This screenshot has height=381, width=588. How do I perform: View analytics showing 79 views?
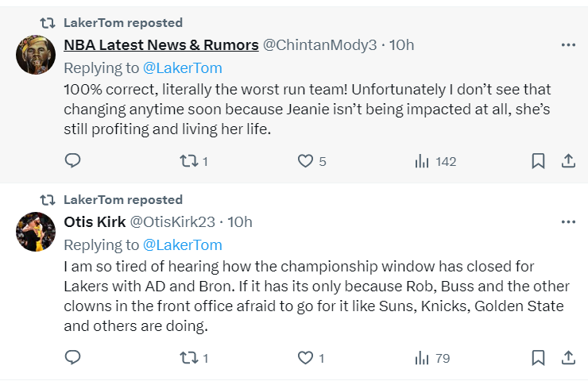point(422,358)
